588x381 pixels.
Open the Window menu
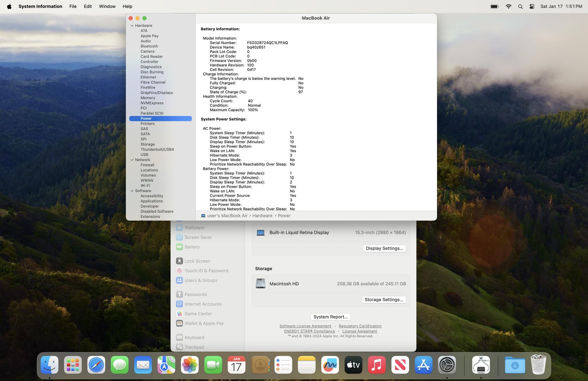point(107,6)
